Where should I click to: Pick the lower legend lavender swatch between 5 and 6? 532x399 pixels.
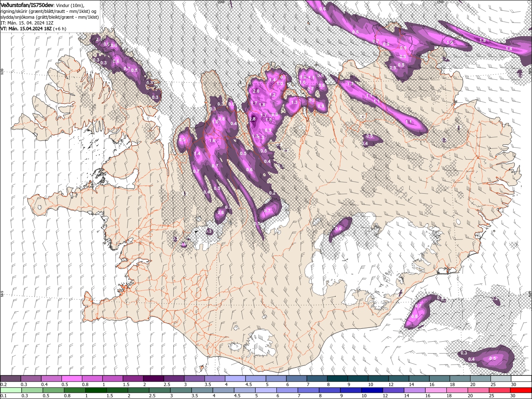266,390
